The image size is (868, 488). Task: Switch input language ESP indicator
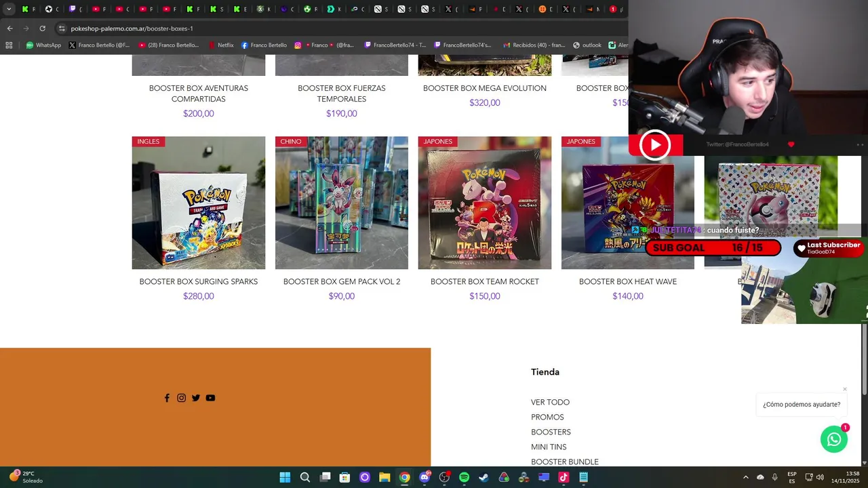792,477
